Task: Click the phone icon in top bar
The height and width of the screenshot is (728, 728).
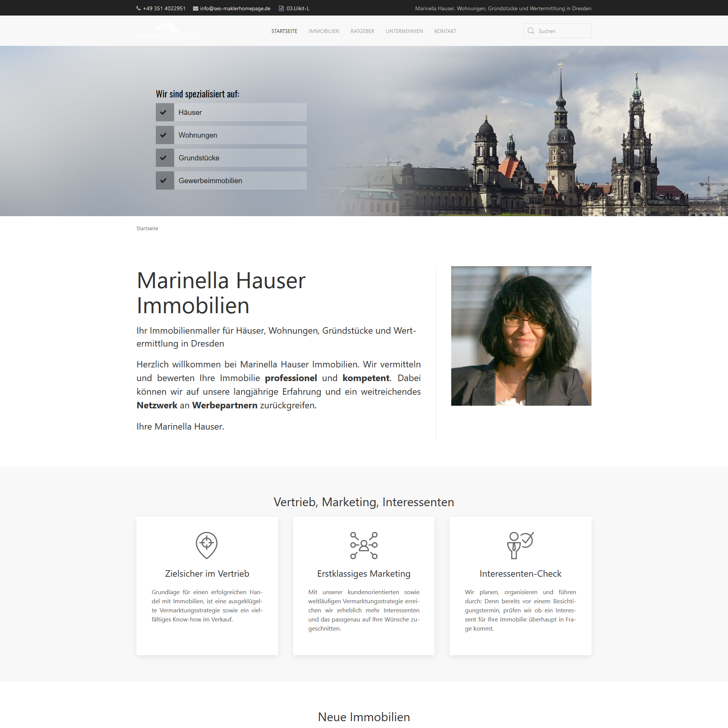Action: (x=138, y=8)
